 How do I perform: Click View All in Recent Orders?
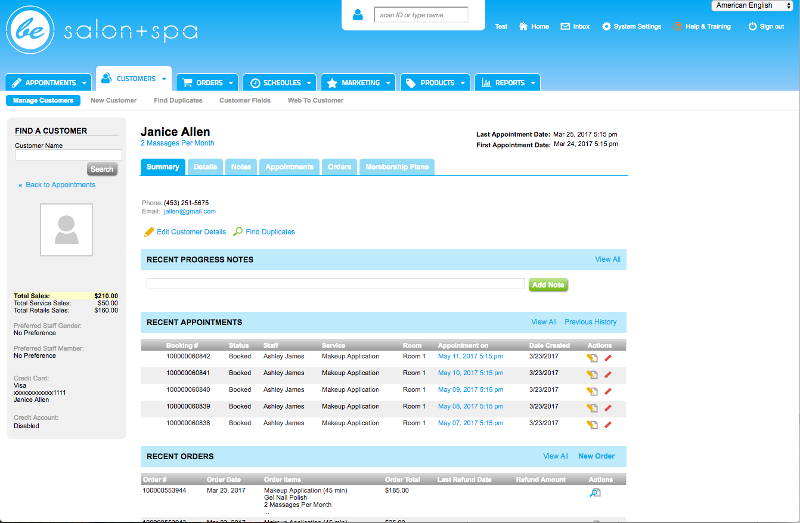(x=556, y=456)
